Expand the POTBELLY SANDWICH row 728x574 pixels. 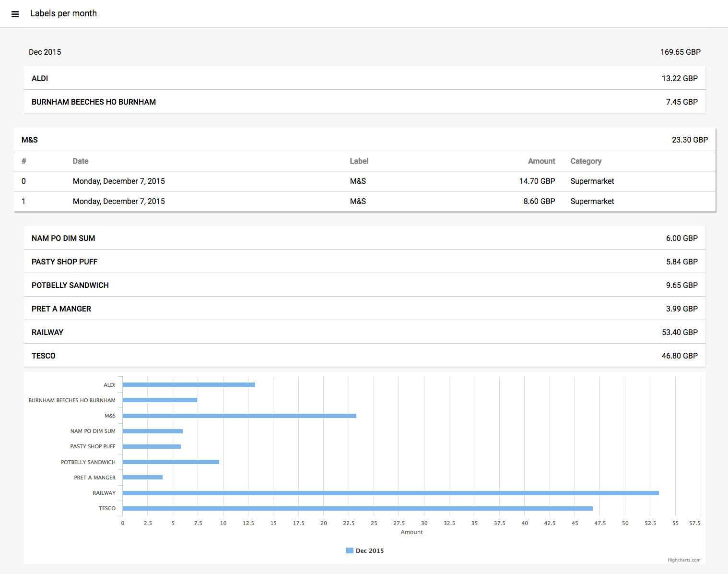click(364, 285)
